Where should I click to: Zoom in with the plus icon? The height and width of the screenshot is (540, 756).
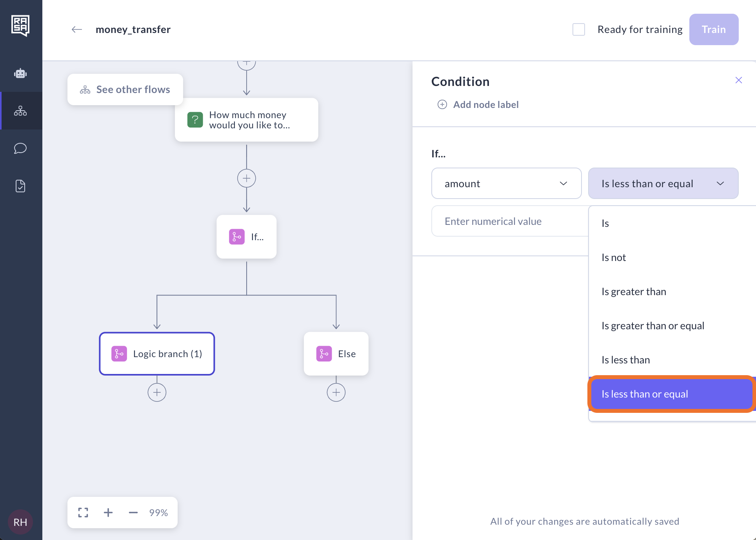tap(108, 513)
